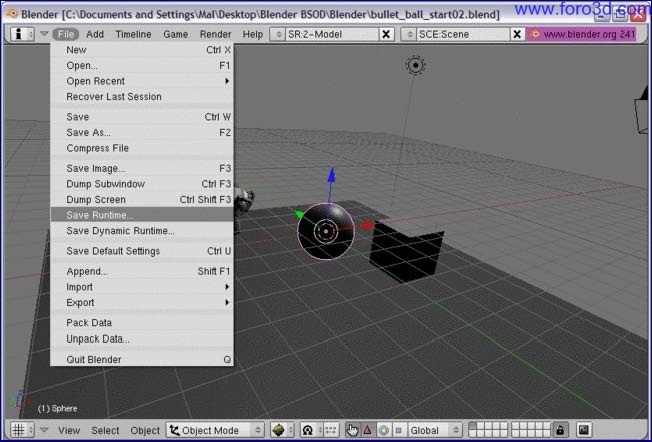This screenshot has height=442, width=652.
Task: Open the info window type selector icon
Action: tap(22, 34)
